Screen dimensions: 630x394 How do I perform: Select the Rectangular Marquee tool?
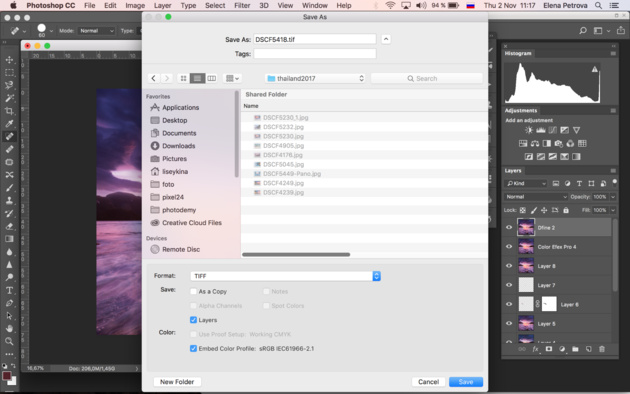pos(9,72)
